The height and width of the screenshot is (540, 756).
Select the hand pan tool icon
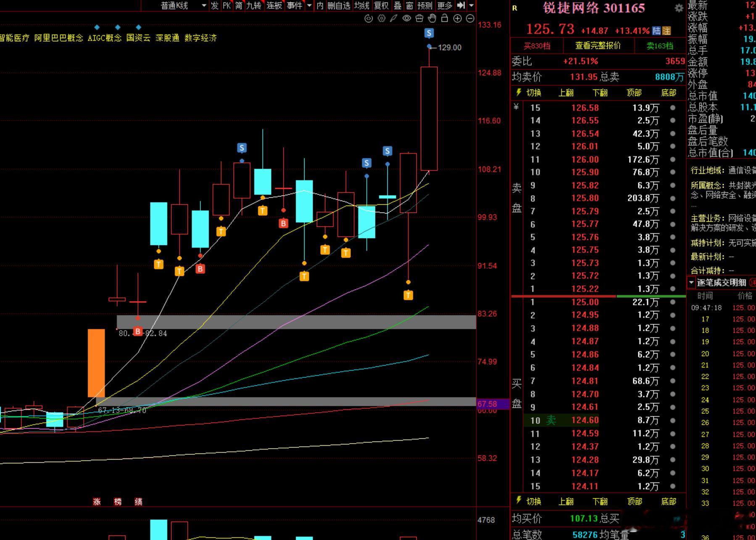click(x=432, y=18)
